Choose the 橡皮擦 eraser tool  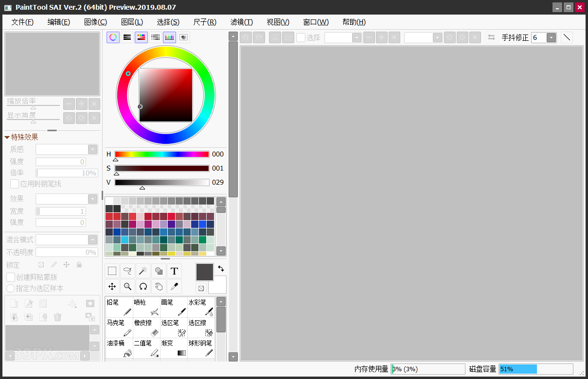pyautogui.click(x=146, y=328)
